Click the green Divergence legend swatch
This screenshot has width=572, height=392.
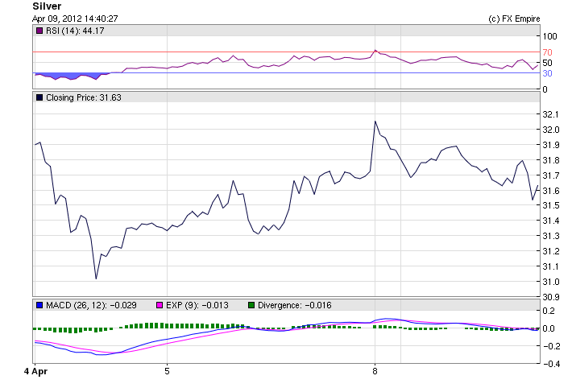pyautogui.click(x=251, y=305)
